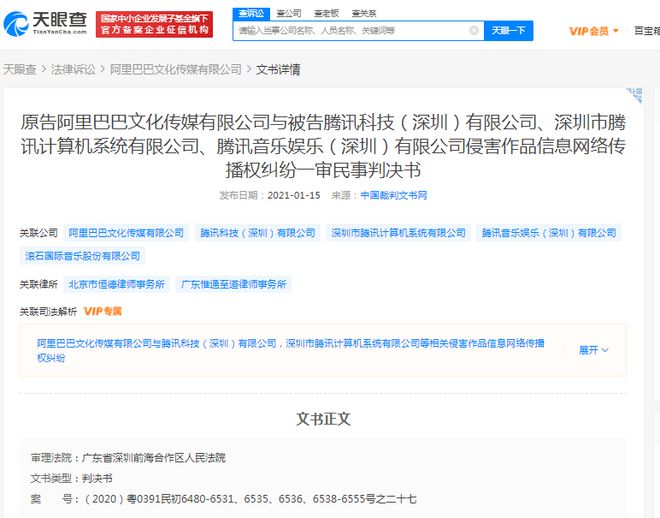Select the 查诉讼 search tab
This screenshot has height=518, width=660.
(x=253, y=14)
